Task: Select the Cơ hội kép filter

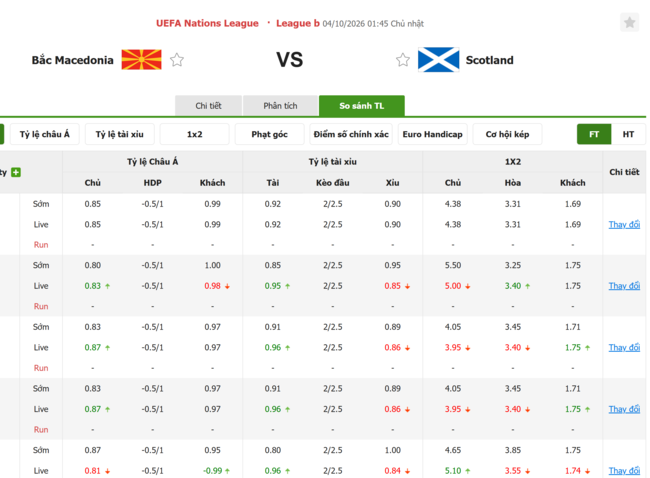Action: click(x=507, y=134)
